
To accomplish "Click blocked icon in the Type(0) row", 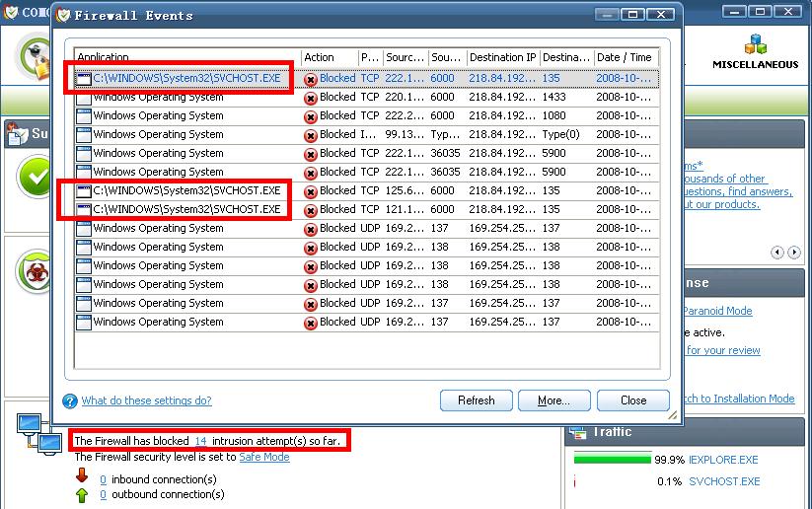I will (310, 136).
